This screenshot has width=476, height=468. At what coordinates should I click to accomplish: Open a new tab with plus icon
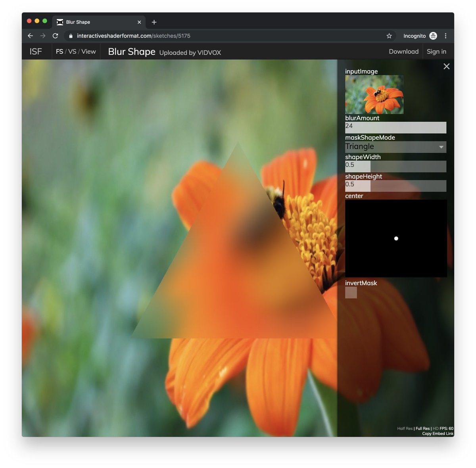(x=154, y=22)
